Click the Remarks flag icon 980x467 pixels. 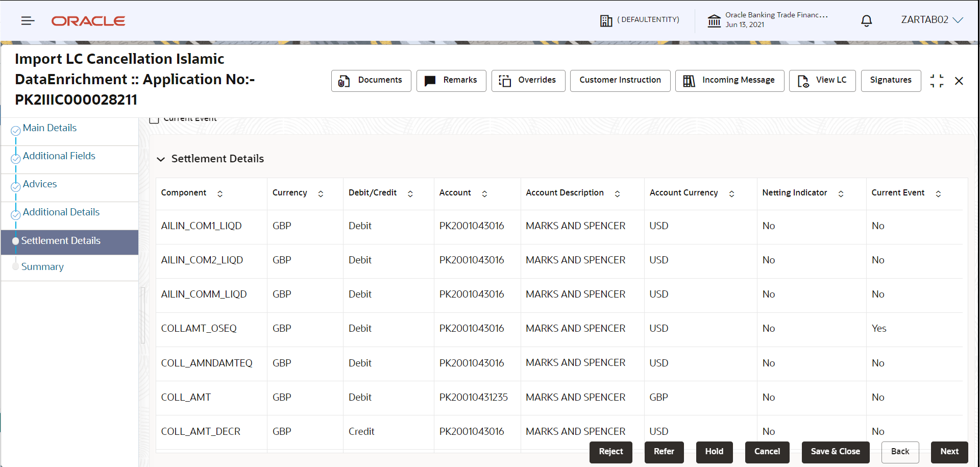pos(430,81)
